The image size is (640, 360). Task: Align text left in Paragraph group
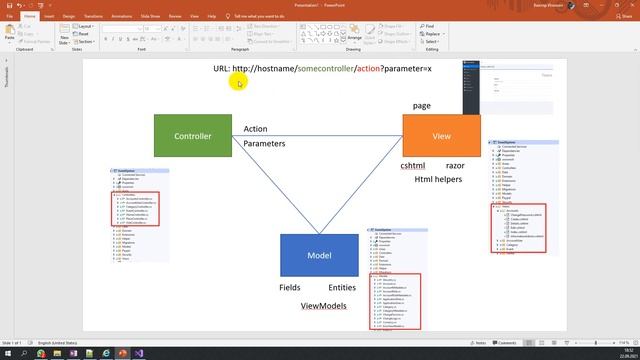coord(196,39)
